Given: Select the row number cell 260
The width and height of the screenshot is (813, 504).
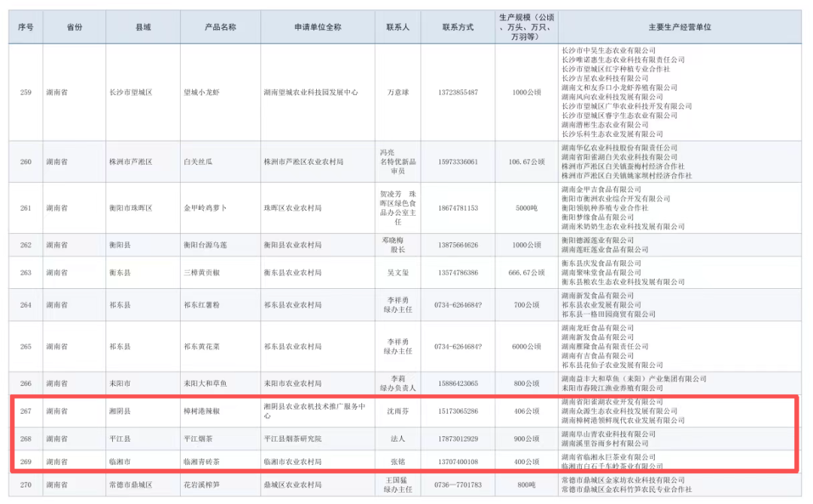Looking at the screenshot, I should [x=26, y=162].
